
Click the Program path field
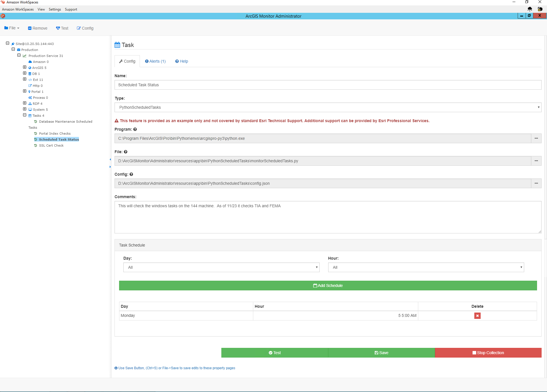[323, 138]
